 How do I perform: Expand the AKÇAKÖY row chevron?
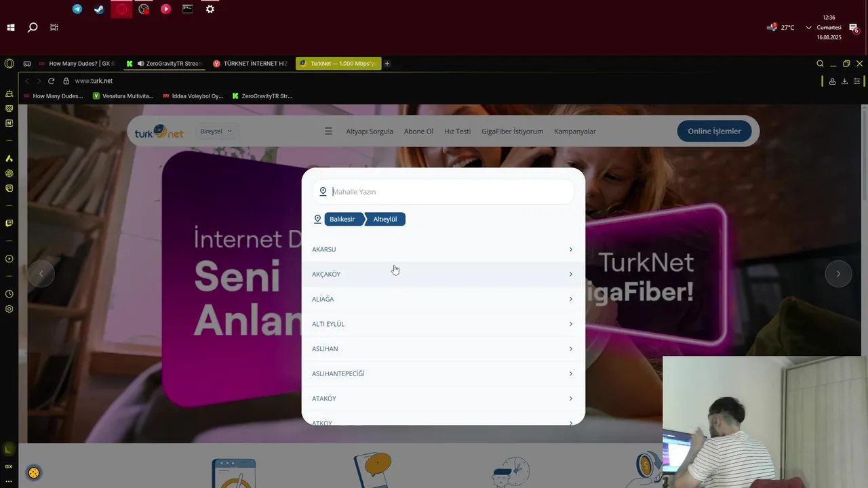point(570,274)
